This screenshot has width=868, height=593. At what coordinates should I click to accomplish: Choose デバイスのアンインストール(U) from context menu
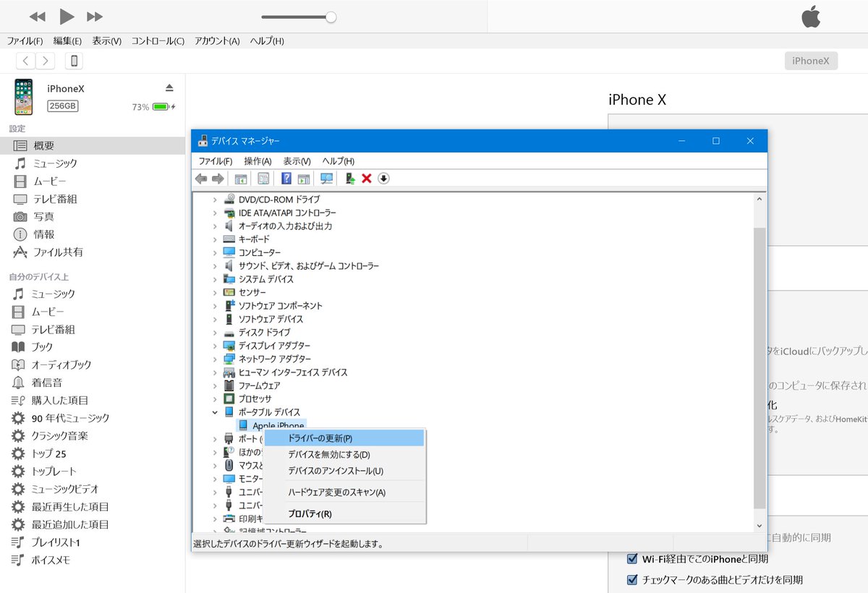click(344, 471)
